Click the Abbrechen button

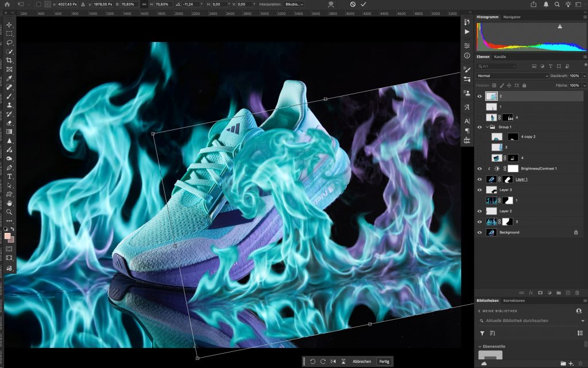coord(362,361)
